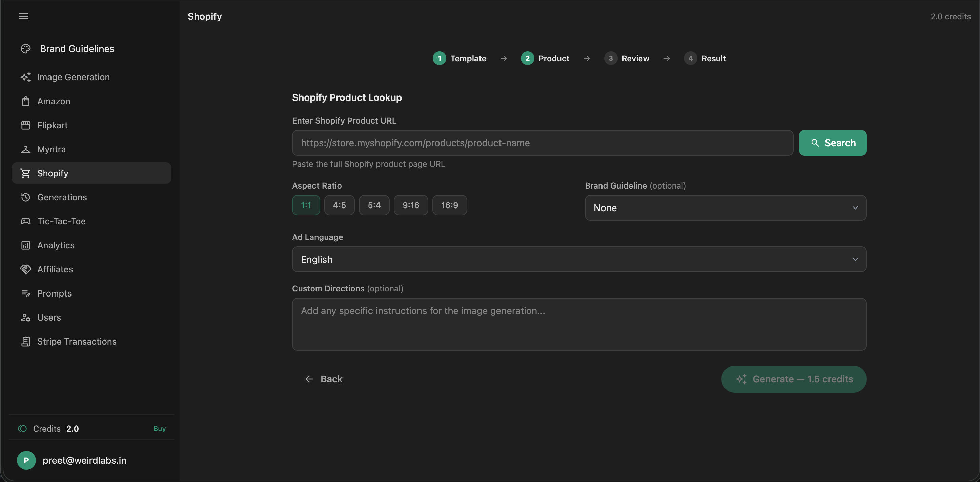This screenshot has height=482, width=980.
Task: Click the Amazon shopping bag icon
Action: tap(25, 102)
